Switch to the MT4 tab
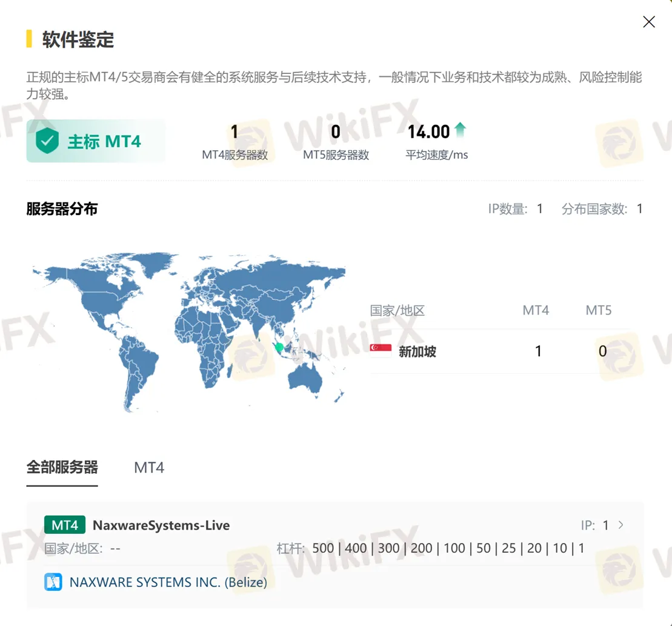Viewport: 672px width, 626px height. coord(149,467)
